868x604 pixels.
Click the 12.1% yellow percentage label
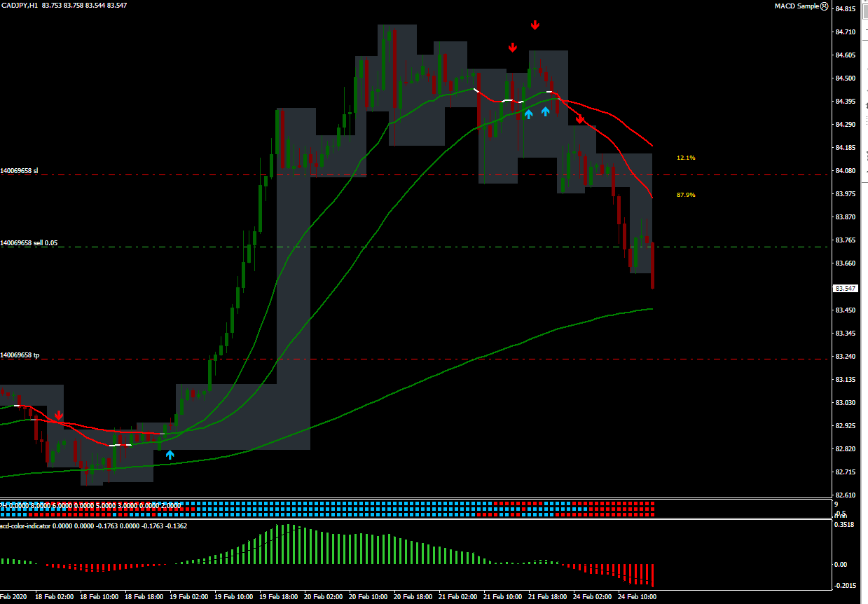686,158
